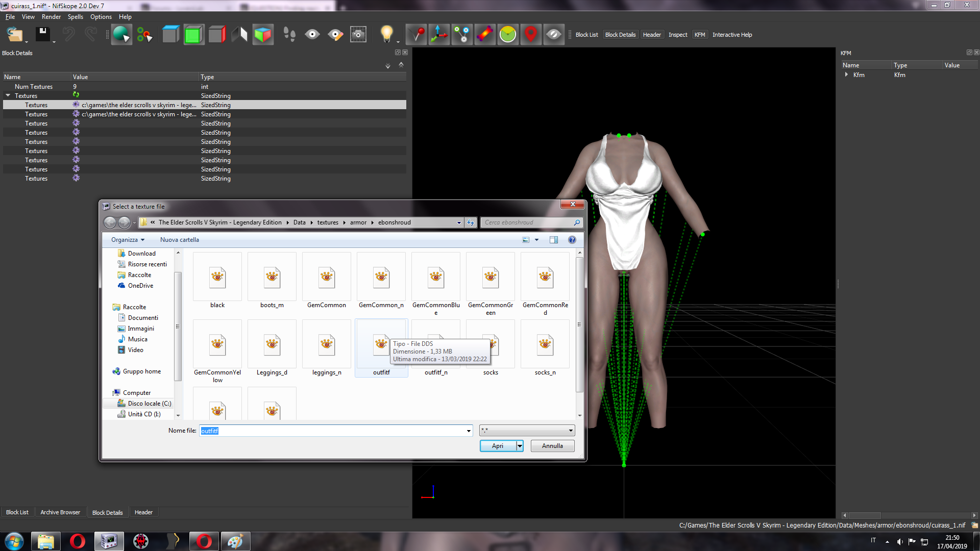Screen dimensions: 980x551
Task: Click the axes display toolbar icon
Action: click(x=439, y=35)
